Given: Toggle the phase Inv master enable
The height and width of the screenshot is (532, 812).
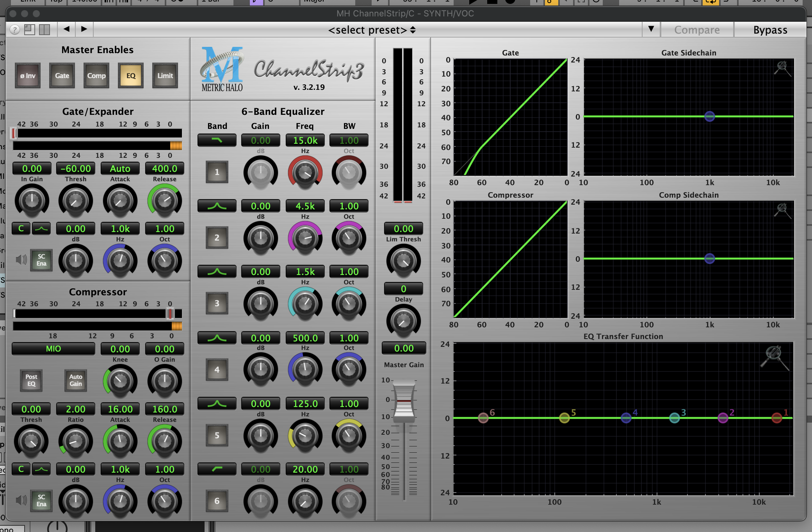Looking at the screenshot, I should (x=28, y=76).
